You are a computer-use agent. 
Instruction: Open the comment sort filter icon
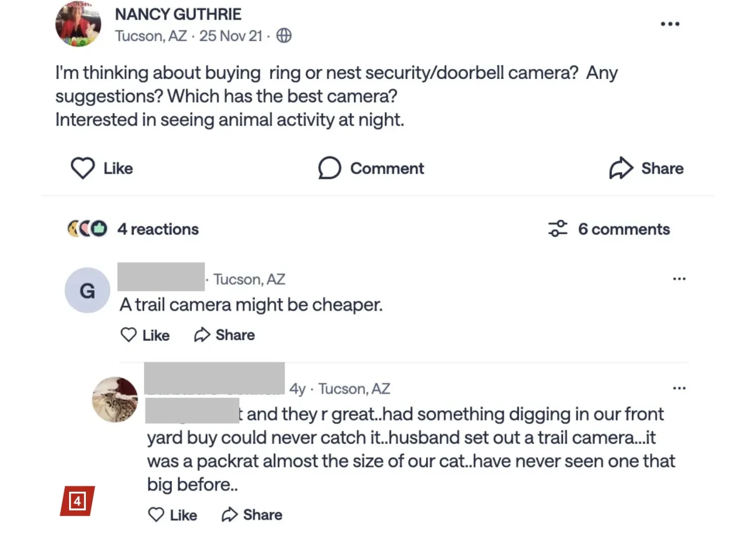(x=558, y=229)
